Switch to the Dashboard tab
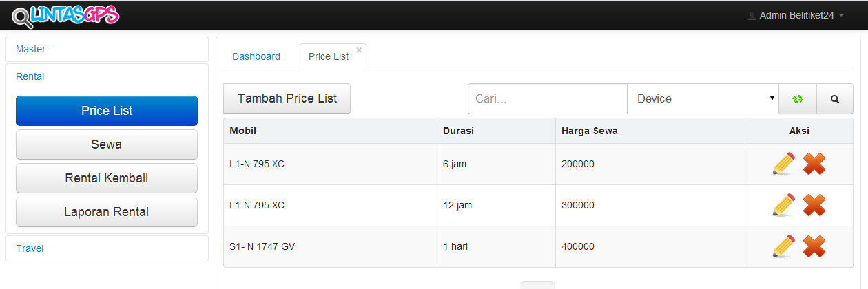 [x=256, y=56]
